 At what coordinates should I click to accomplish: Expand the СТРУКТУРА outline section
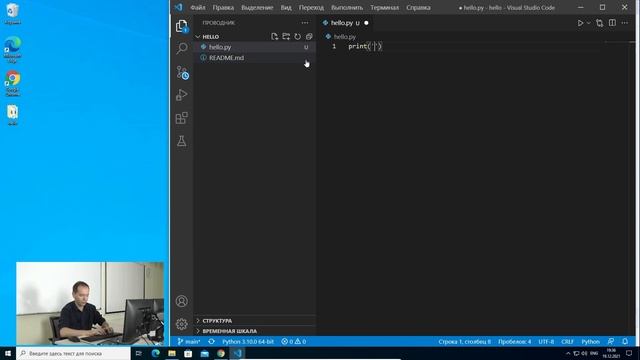pos(217,321)
